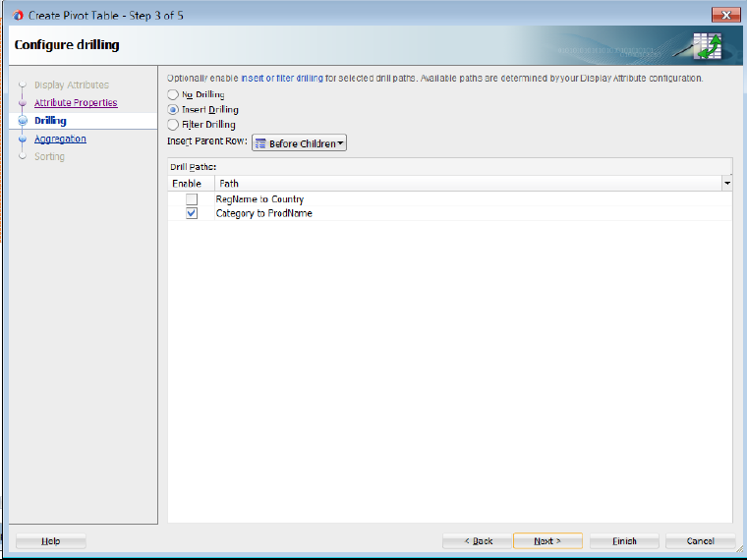The image size is (747, 560).
Task: Select the No Drilling radio button
Action: [x=173, y=94]
